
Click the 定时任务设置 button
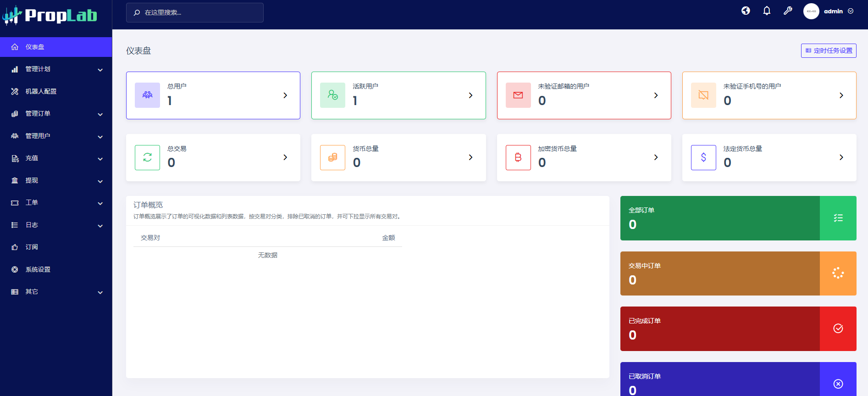coord(829,50)
